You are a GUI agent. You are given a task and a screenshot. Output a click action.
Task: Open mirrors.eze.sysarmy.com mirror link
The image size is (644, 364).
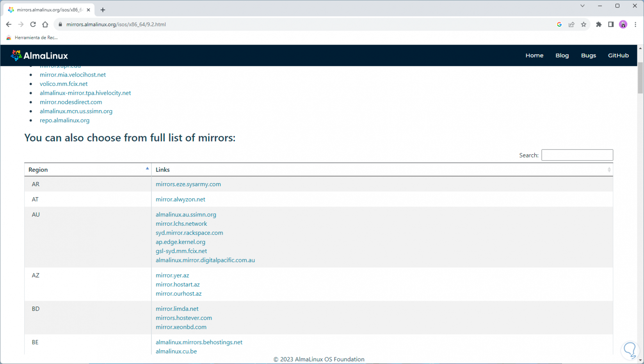[188, 184]
